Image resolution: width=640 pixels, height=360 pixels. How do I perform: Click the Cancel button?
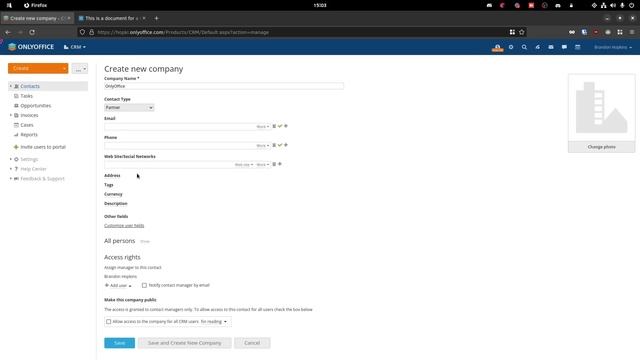click(x=252, y=343)
